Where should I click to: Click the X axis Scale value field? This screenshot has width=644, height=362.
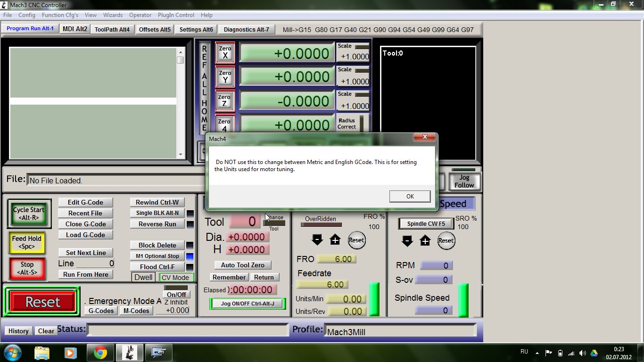[354, 57]
